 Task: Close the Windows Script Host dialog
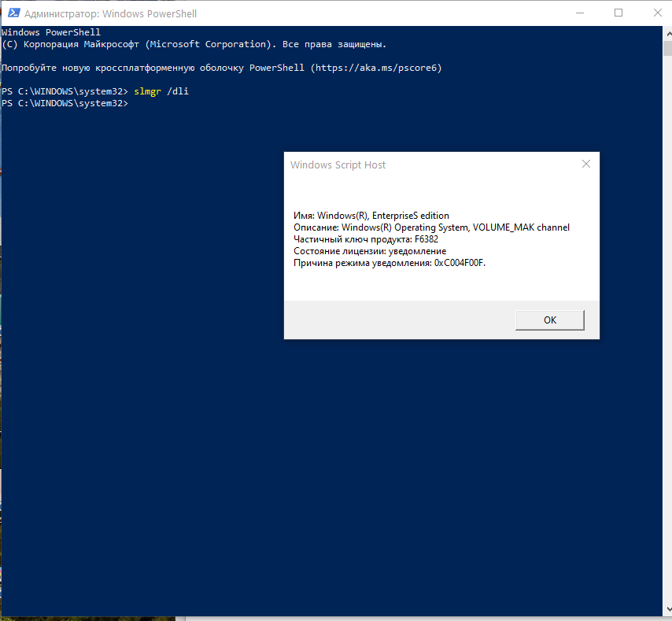click(586, 164)
